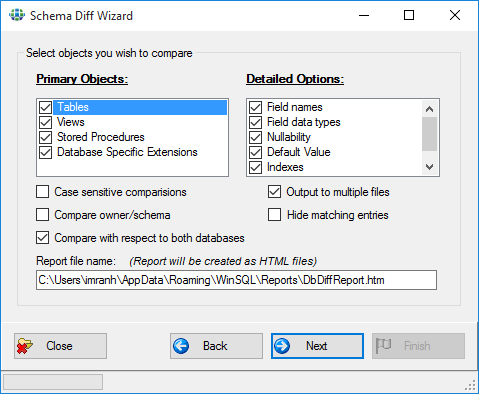The image size is (479, 394).
Task: Uncheck the Field names checkbox
Action: point(256,107)
